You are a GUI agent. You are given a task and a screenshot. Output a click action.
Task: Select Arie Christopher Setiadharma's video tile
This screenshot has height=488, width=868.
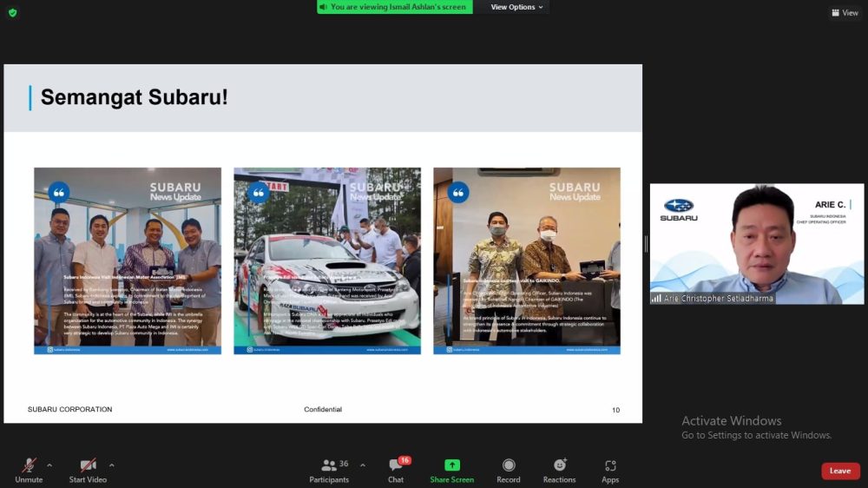757,243
